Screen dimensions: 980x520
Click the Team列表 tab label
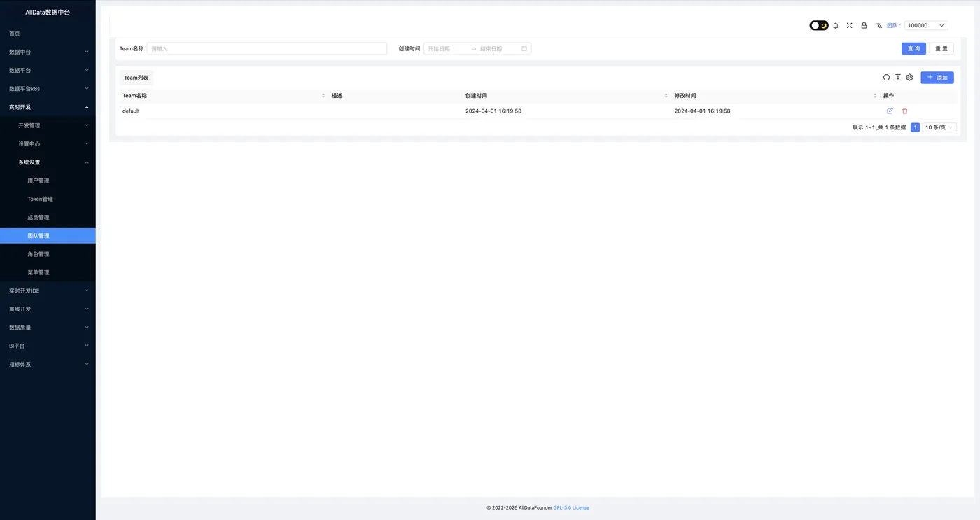point(136,78)
